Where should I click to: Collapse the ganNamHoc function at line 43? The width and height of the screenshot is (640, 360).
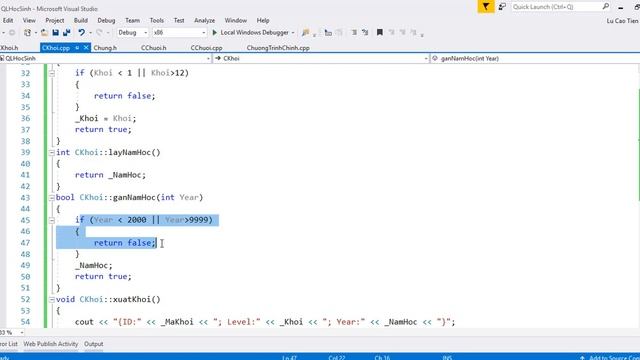tap(51, 198)
